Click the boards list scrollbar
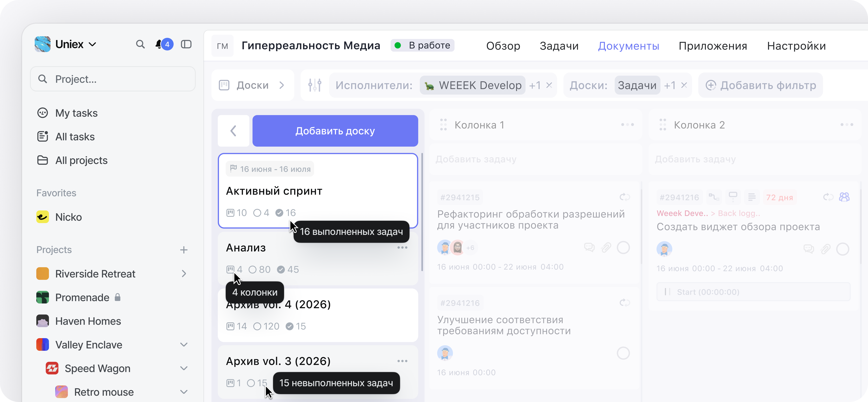 click(422, 212)
